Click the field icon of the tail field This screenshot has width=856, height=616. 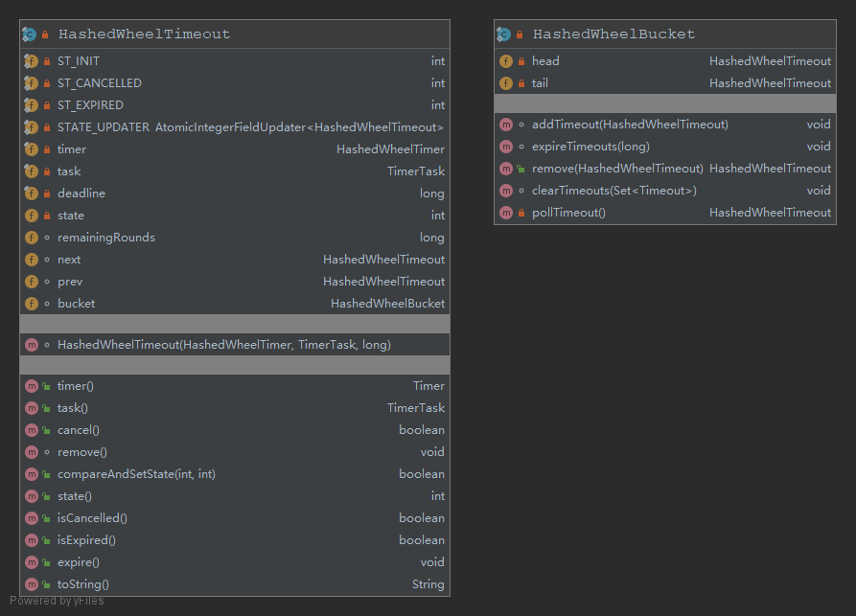point(506,83)
